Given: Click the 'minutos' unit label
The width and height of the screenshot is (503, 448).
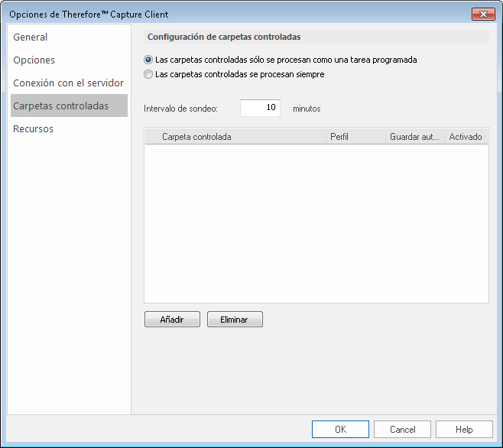Looking at the screenshot, I should [x=307, y=109].
